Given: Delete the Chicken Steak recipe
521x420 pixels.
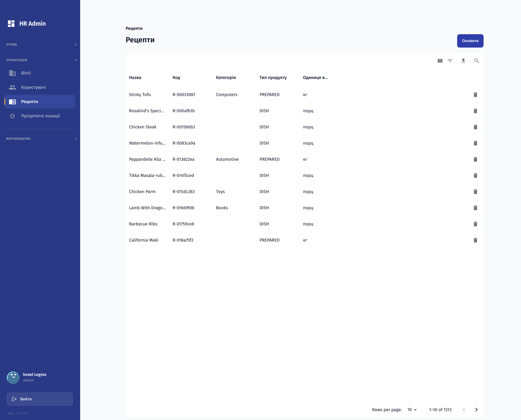Looking at the screenshot, I should [475, 127].
